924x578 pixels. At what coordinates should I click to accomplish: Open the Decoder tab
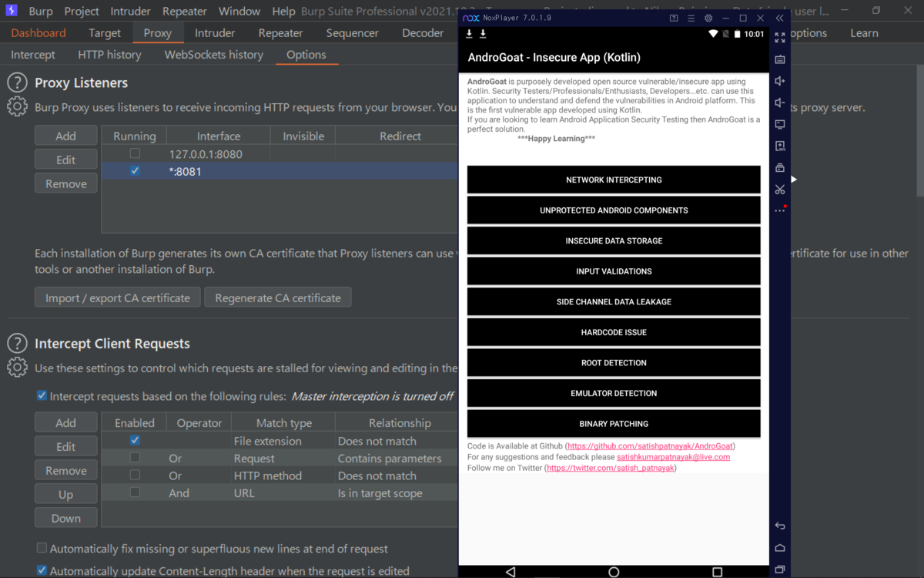[423, 33]
